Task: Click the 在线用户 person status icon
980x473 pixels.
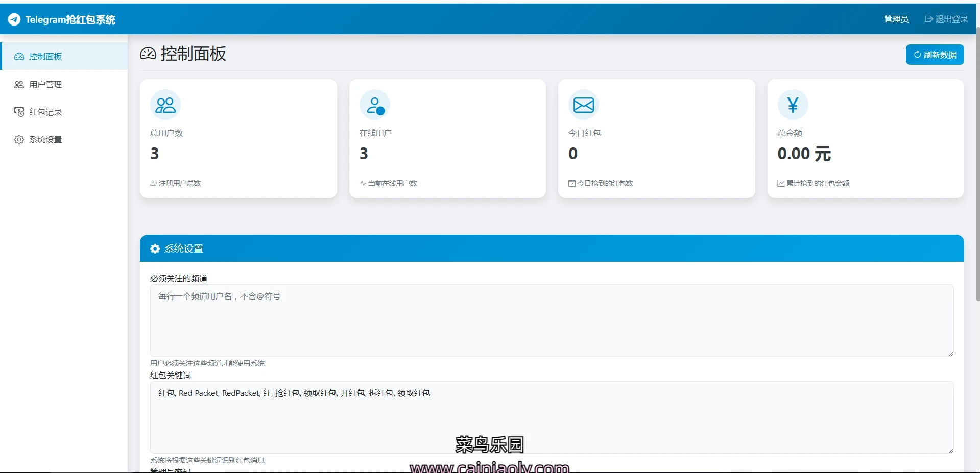Action: [375, 105]
